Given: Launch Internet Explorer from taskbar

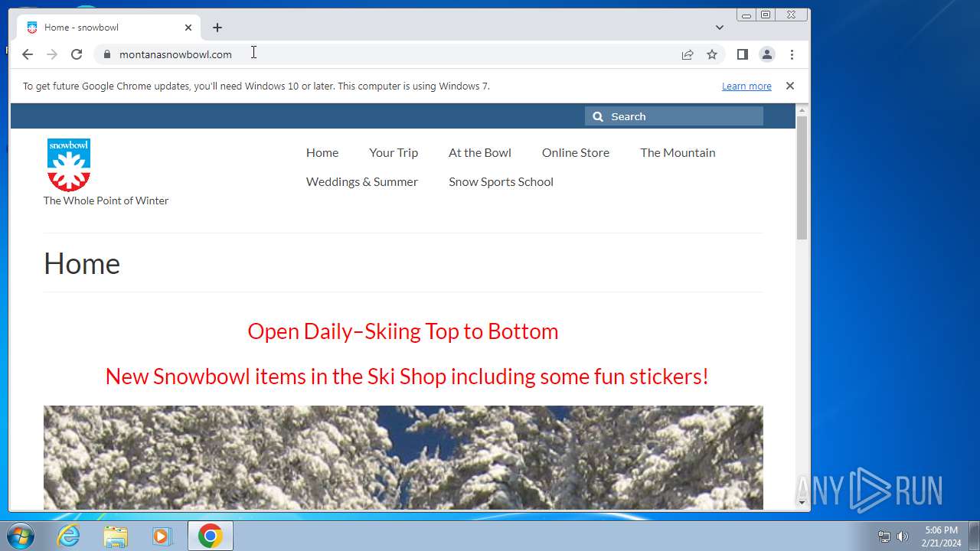Looking at the screenshot, I should (x=69, y=536).
